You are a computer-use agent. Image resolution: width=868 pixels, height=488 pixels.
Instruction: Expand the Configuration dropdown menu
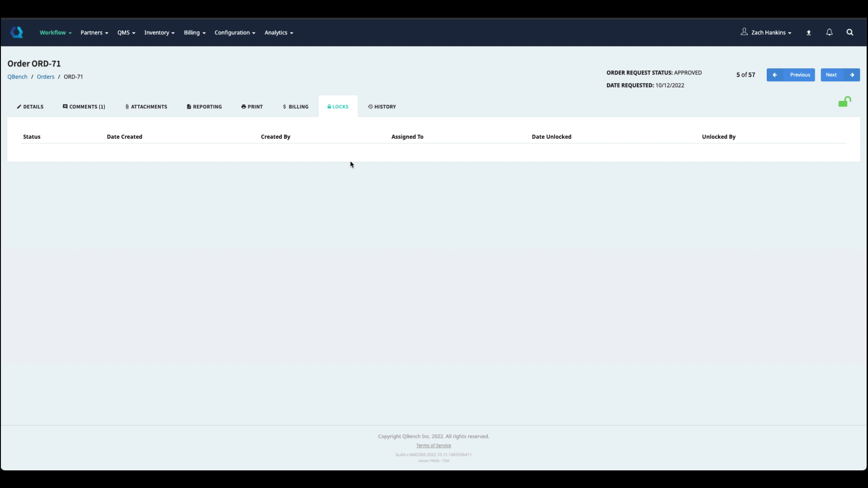tap(235, 33)
